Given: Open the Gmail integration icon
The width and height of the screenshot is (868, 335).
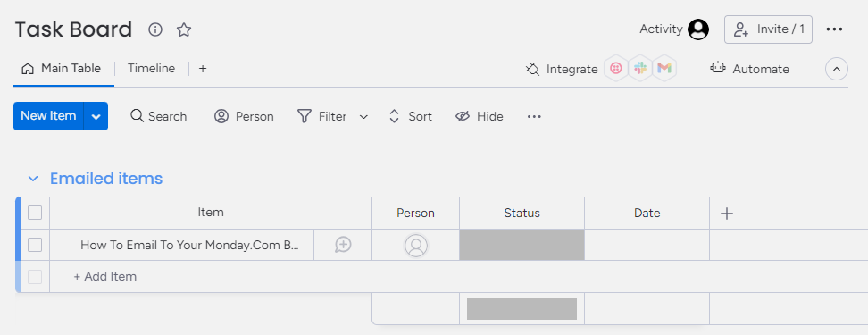Looking at the screenshot, I should [x=664, y=69].
